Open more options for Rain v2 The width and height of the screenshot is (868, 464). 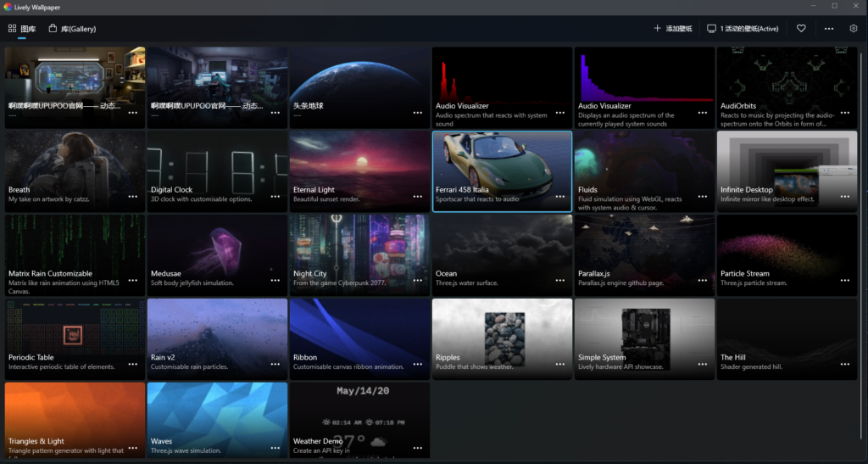275,365
